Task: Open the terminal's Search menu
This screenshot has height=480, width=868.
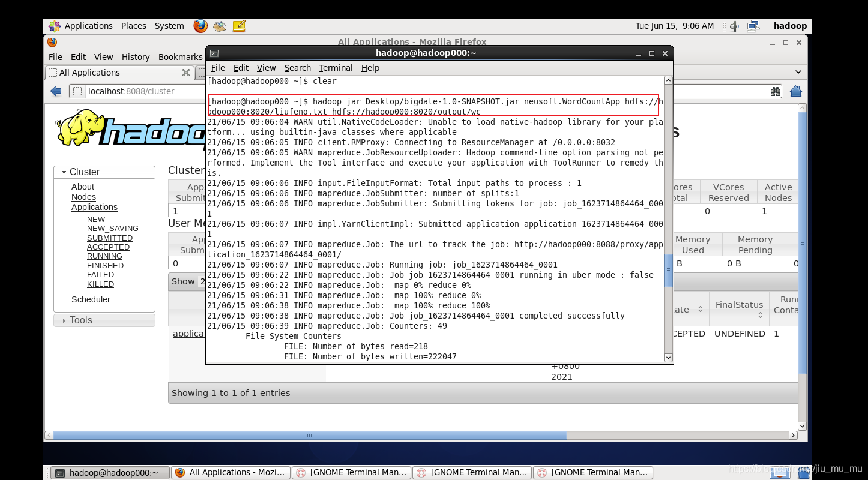Action: point(298,68)
